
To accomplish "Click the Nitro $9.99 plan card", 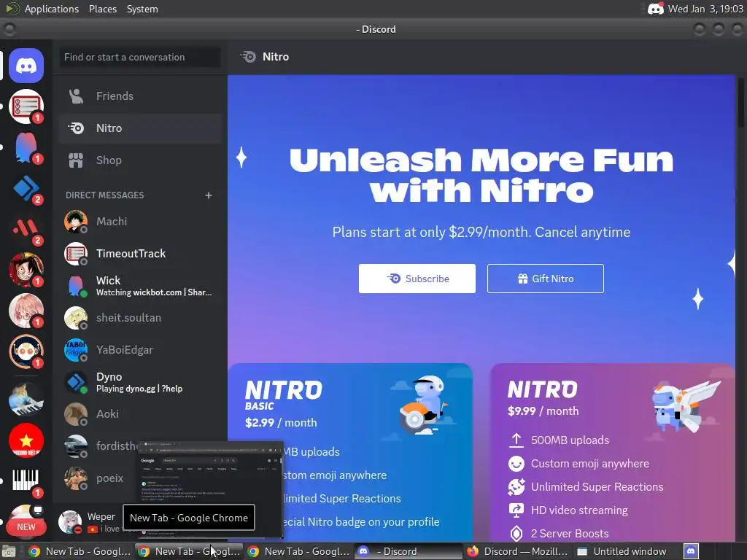I will tap(613, 452).
